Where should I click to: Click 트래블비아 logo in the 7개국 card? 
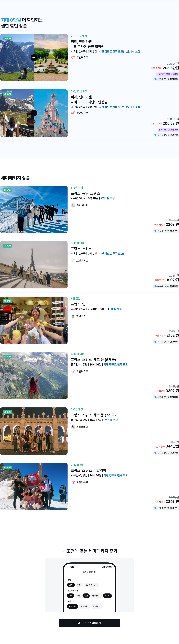pos(73,427)
